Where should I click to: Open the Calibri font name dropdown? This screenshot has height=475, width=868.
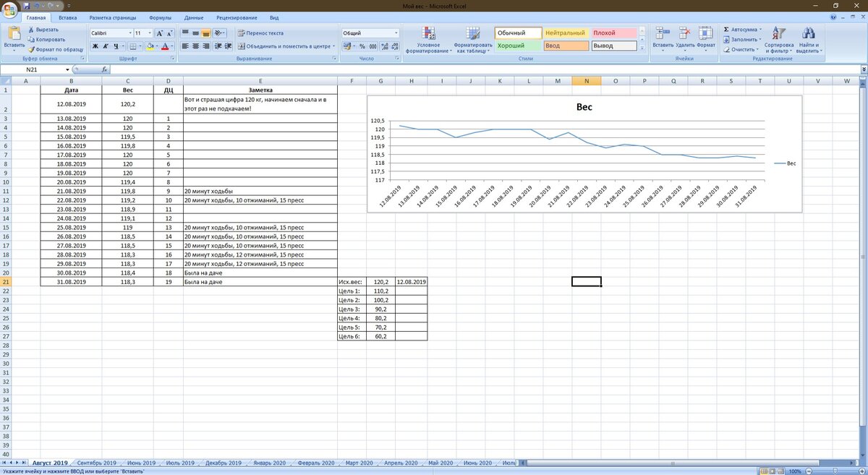pyautogui.click(x=130, y=33)
